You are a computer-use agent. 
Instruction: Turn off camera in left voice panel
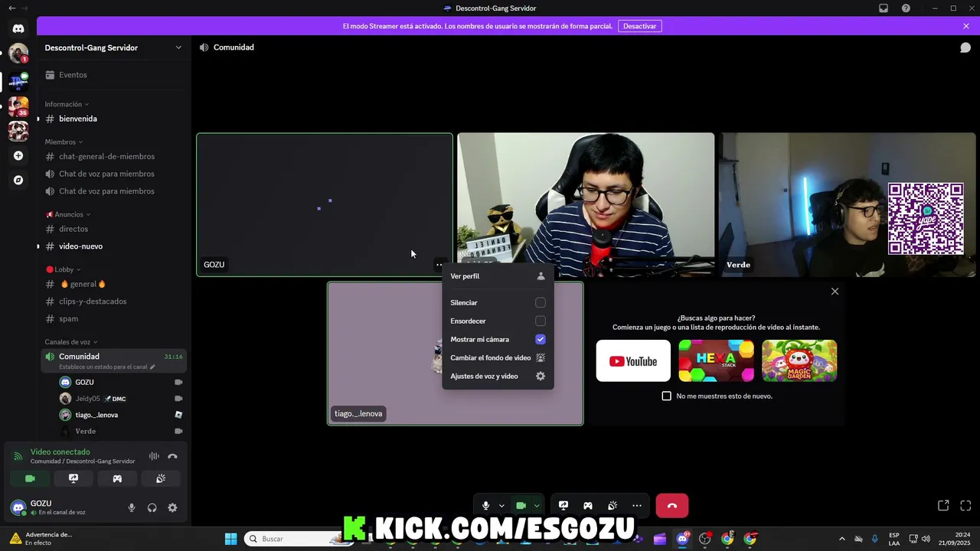30,478
